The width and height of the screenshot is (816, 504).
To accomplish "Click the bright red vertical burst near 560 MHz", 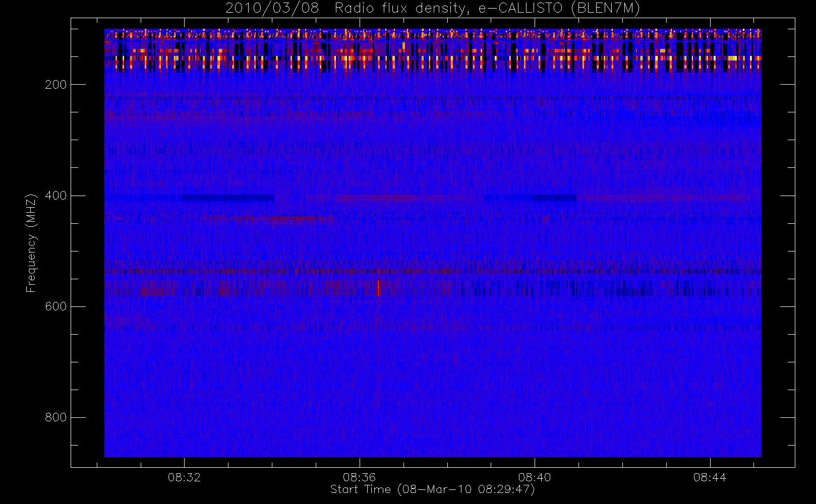I will 378,288.
